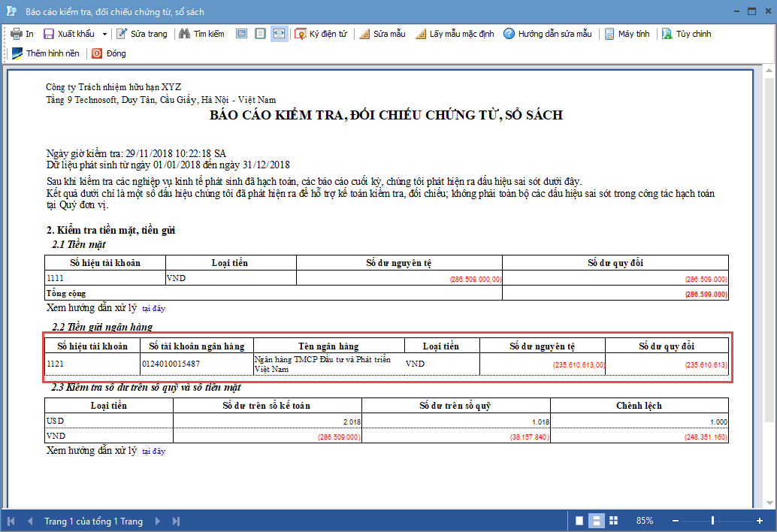Toggle single page view in status bar
The height and width of the screenshot is (532, 777).
(579, 521)
